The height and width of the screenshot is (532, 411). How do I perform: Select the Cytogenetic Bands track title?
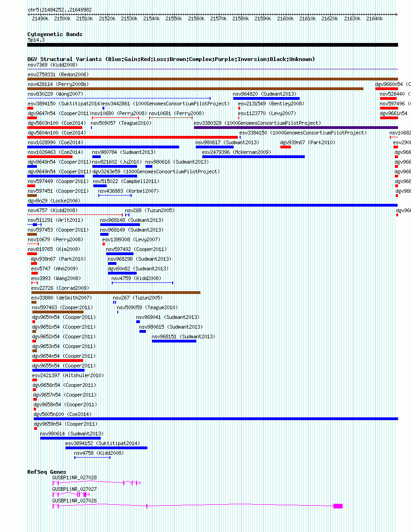coord(55,34)
